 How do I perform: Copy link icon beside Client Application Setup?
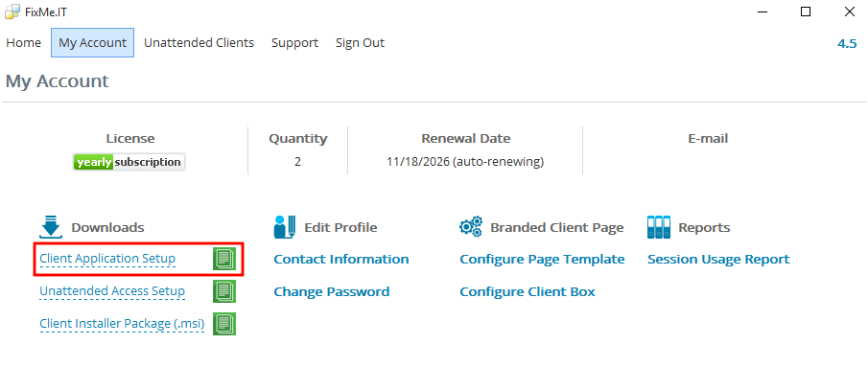(224, 259)
